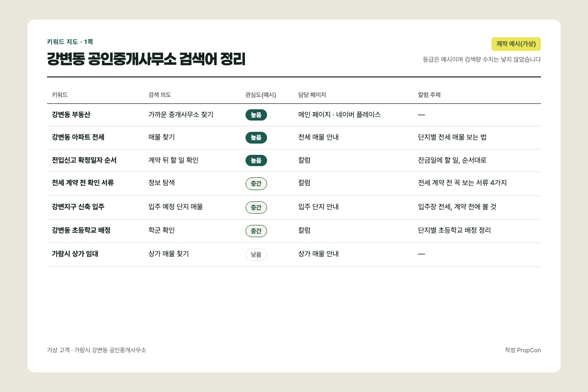
Task: Click '메인 페이지 · 네이버 플레이스' cell
Action: coord(340,115)
